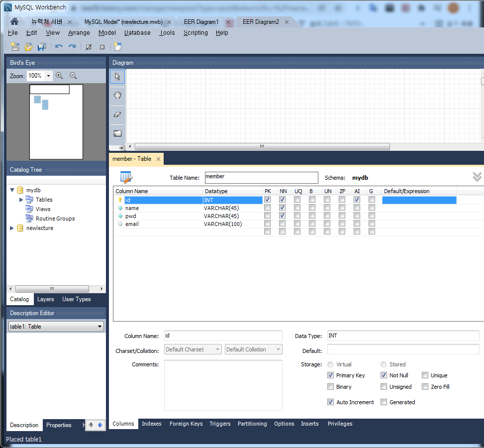Open the table1: Table description dropdown
The width and height of the screenshot is (484, 448).
click(x=56, y=326)
